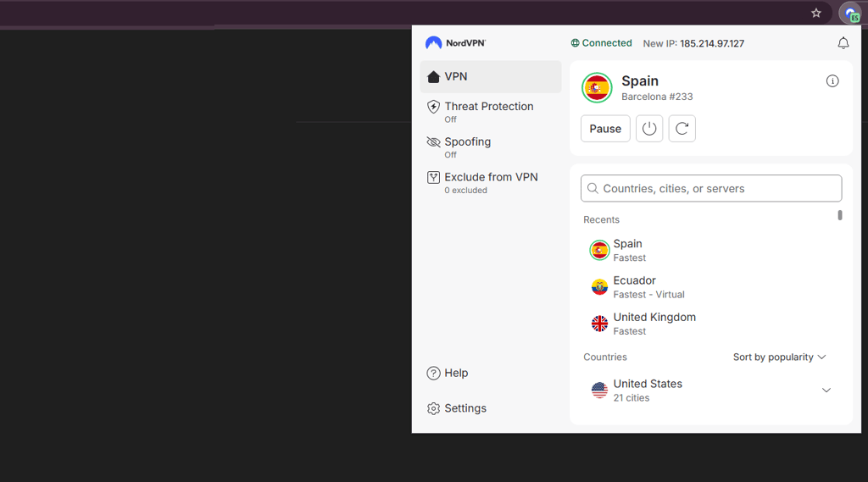Image resolution: width=868 pixels, height=482 pixels.
Task: Click the '21 cities' label
Action: 631,398
